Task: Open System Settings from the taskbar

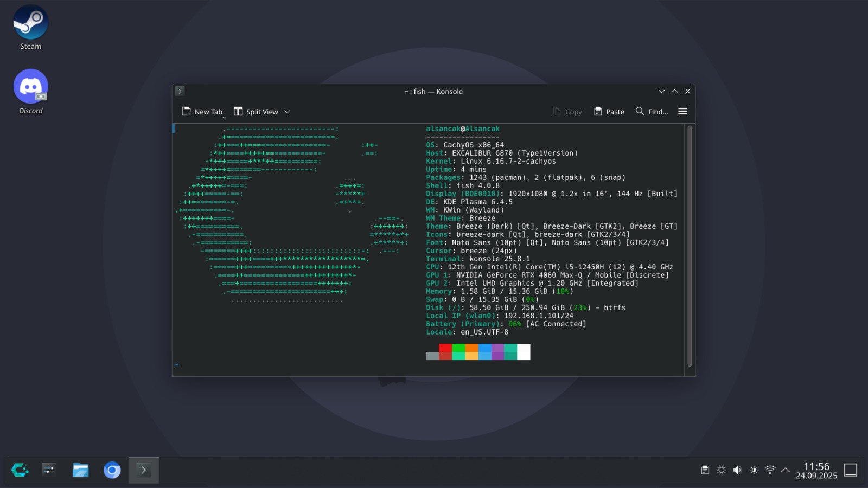Action: [49, 470]
